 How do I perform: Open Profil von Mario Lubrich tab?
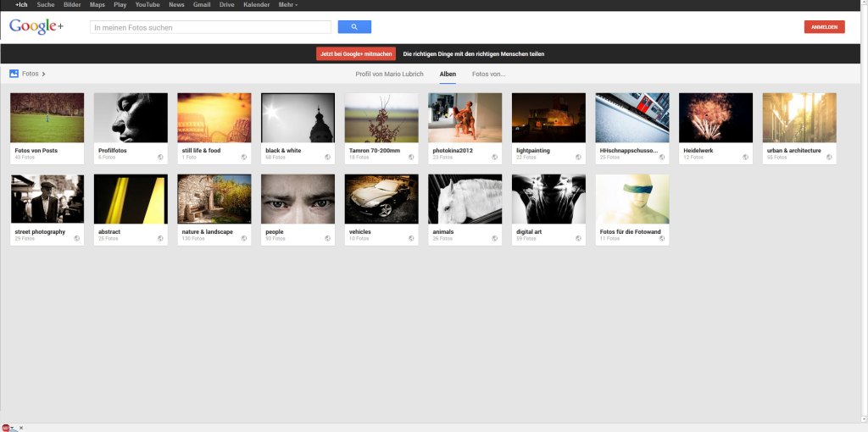(389, 75)
